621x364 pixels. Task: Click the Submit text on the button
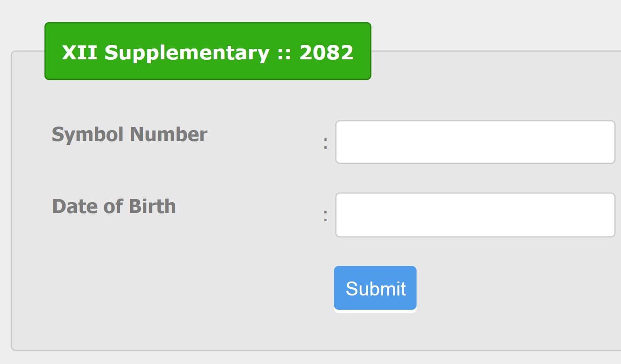(x=375, y=288)
